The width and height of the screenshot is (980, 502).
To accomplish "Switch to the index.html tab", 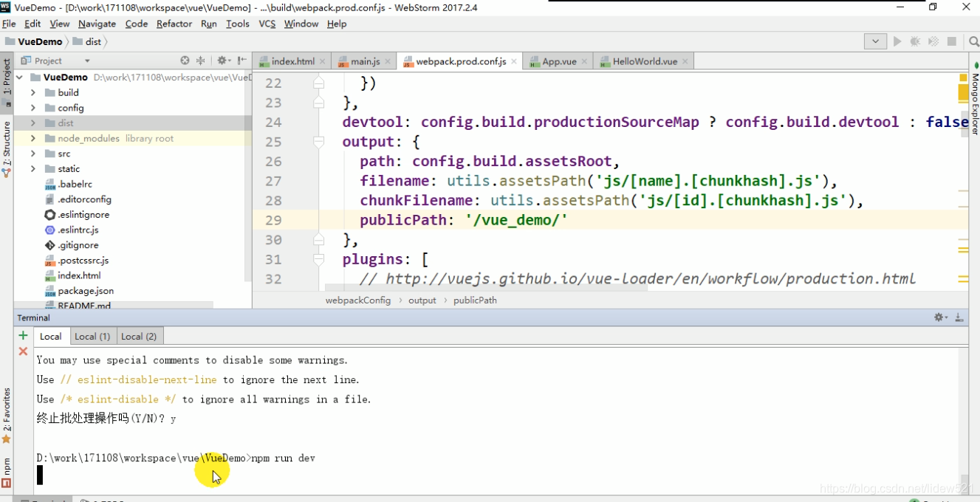I will (292, 61).
